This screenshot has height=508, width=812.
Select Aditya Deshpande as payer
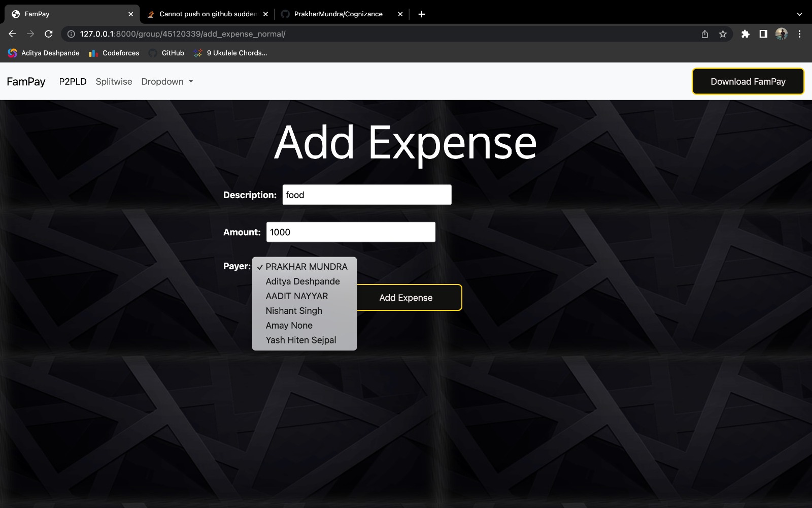pyautogui.click(x=304, y=281)
